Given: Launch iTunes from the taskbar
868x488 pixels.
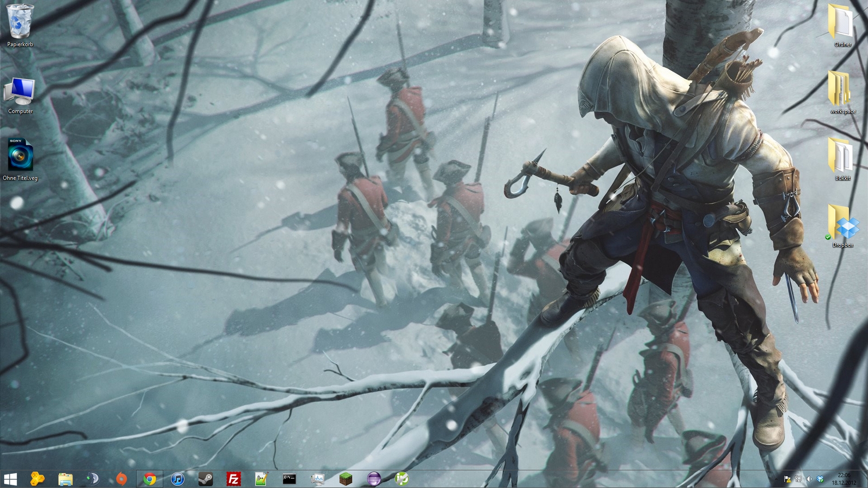Looking at the screenshot, I should coord(177,479).
